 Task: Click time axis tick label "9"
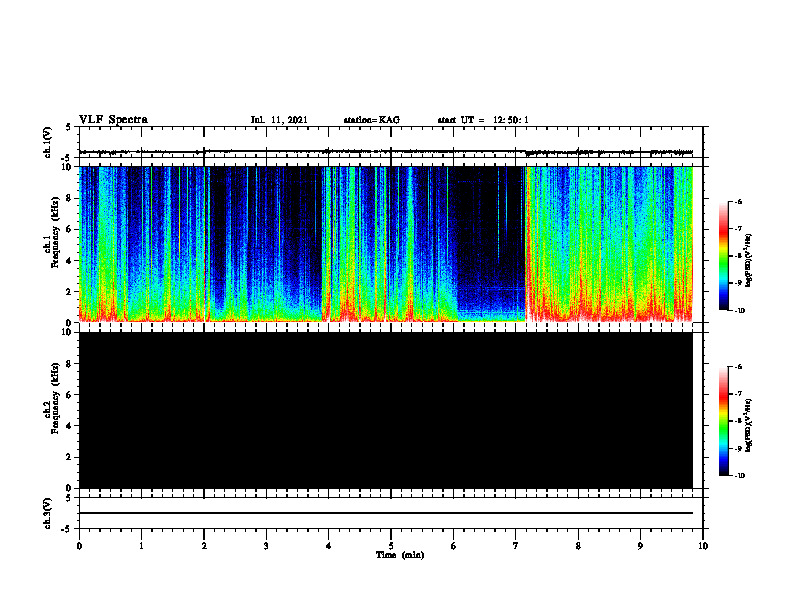(x=640, y=546)
